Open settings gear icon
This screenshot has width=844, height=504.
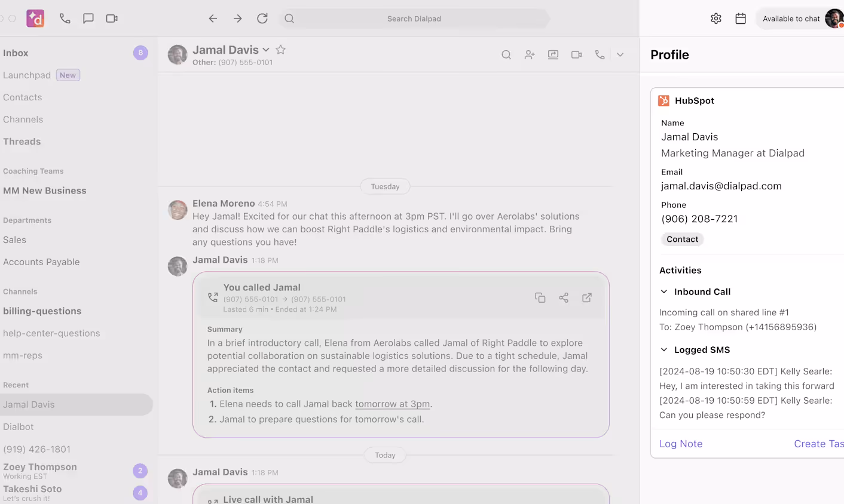716,19
